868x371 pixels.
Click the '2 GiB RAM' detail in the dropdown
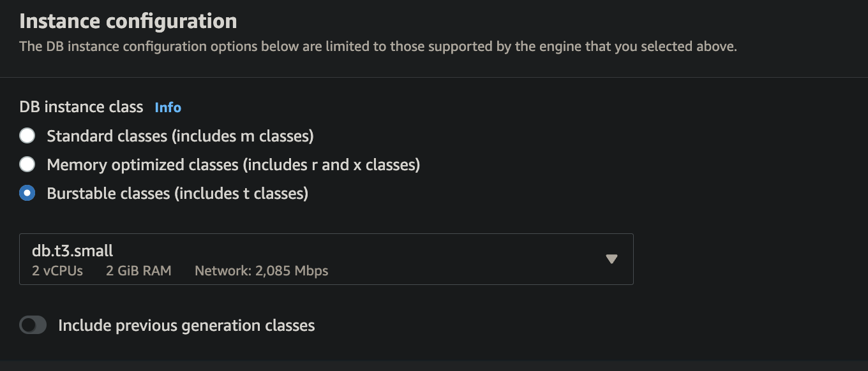tap(138, 270)
